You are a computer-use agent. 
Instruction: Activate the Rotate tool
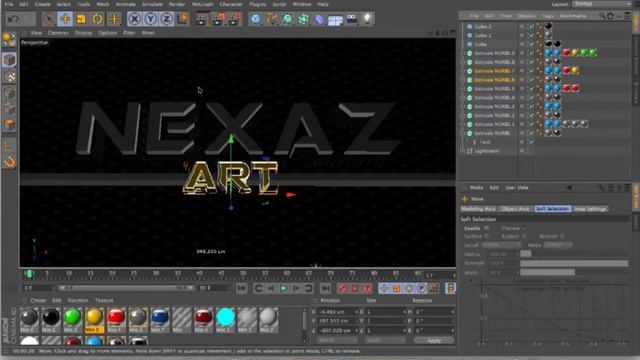pyautogui.click(x=97, y=19)
